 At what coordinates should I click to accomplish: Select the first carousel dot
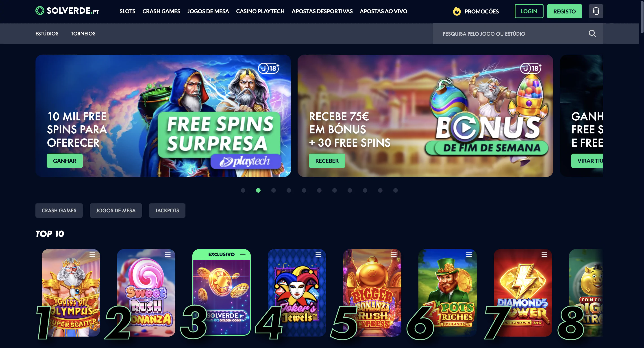pos(243,191)
